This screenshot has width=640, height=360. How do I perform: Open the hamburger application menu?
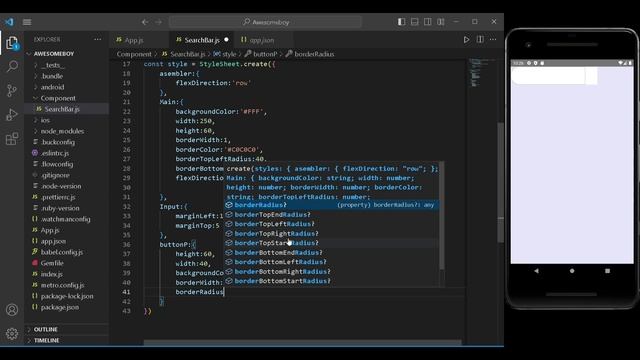pyautogui.click(x=27, y=22)
